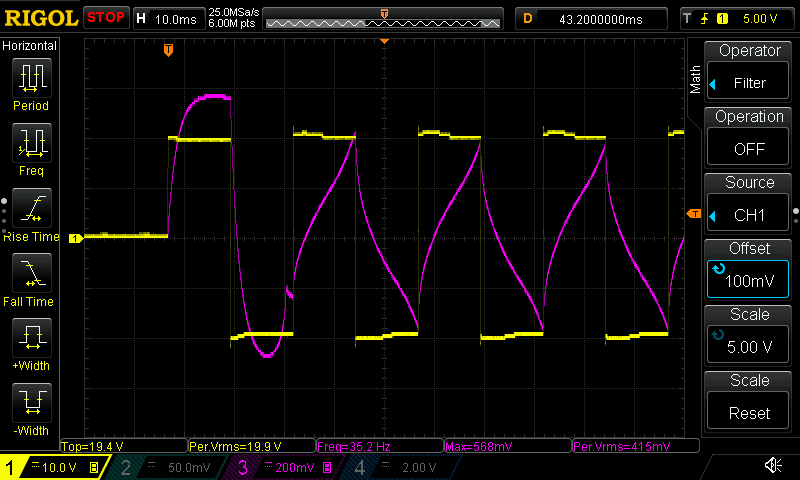
Task: Select the Period measurement icon
Action: coord(32,78)
